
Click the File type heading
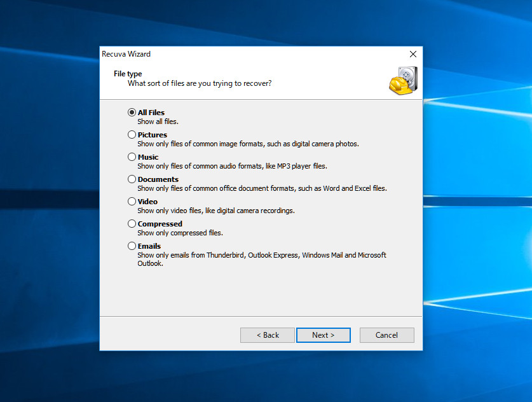128,74
